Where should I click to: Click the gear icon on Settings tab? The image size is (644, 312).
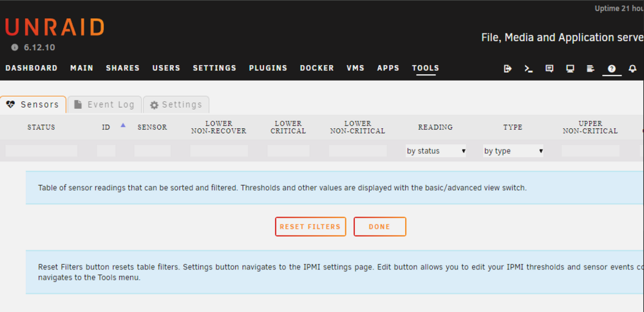coord(154,105)
